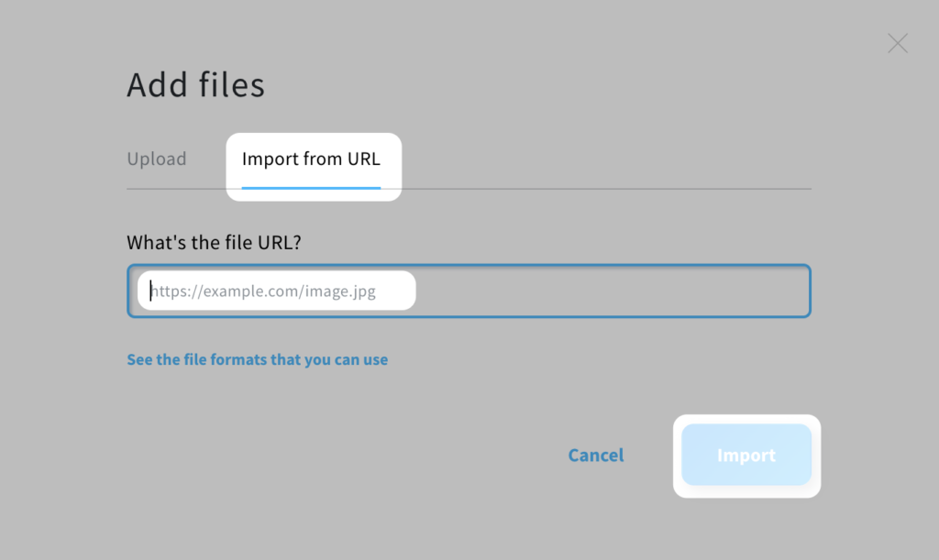Cancel adding files
This screenshot has height=560, width=939.
pyautogui.click(x=596, y=456)
